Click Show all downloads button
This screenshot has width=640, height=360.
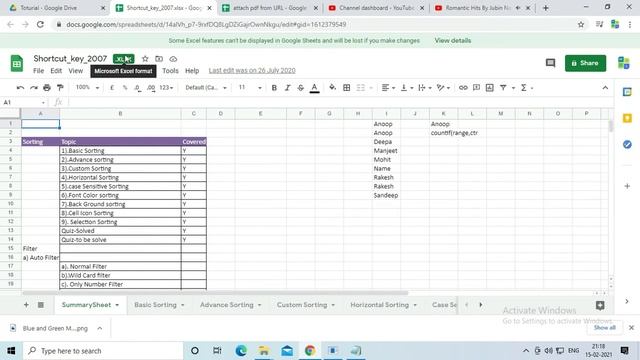click(x=604, y=328)
